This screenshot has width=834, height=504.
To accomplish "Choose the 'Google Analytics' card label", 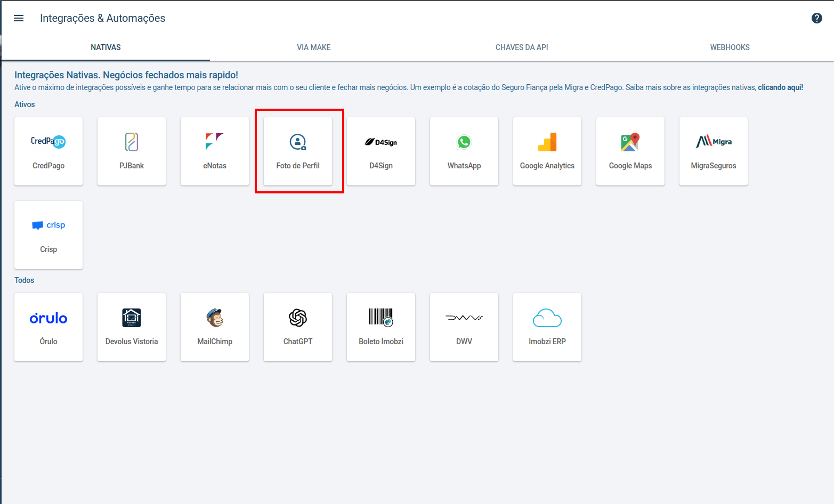I will coord(547,166).
